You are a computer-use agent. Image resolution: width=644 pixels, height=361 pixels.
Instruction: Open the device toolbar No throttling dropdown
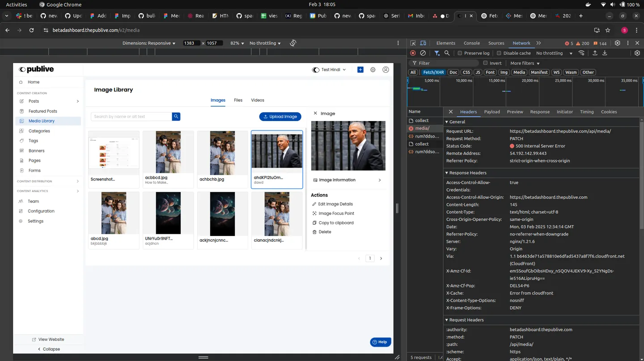point(265,43)
